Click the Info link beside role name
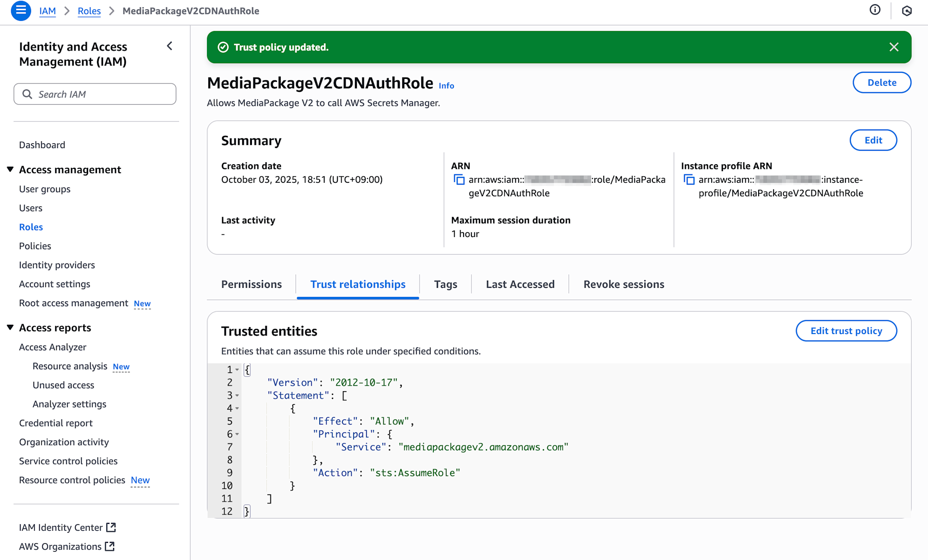The height and width of the screenshot is (560, 928). [x=446, y=86]
